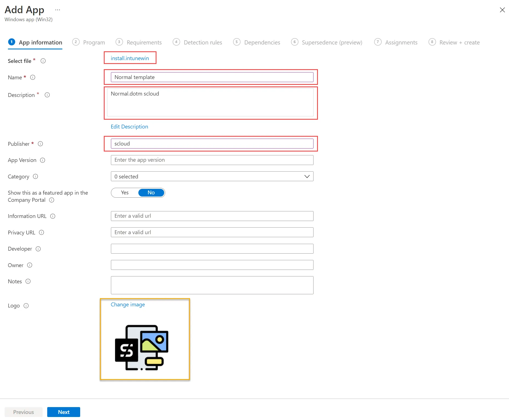Click the Notes text area

point(212,285)
